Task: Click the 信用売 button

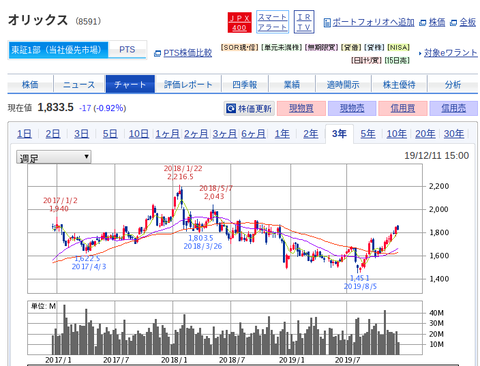Action: pyautogui.click(x=454, y=108)
